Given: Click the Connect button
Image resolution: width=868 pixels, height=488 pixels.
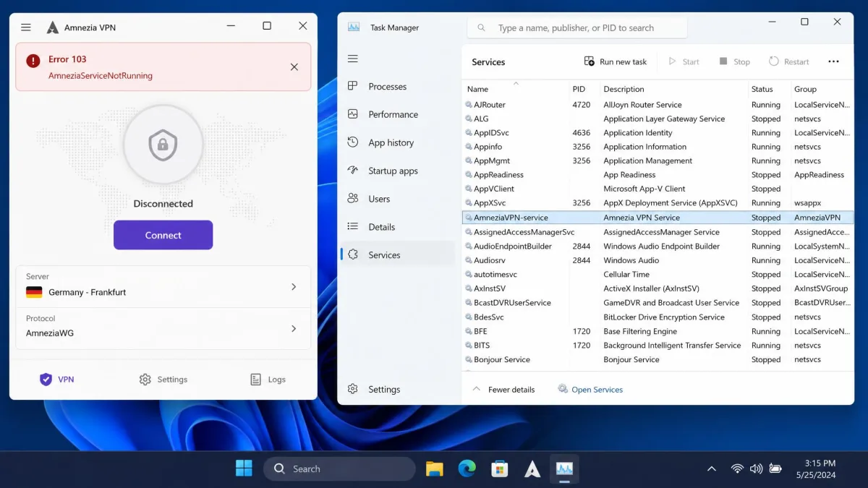Looking at the screenshot, I should tap(163, 235).
